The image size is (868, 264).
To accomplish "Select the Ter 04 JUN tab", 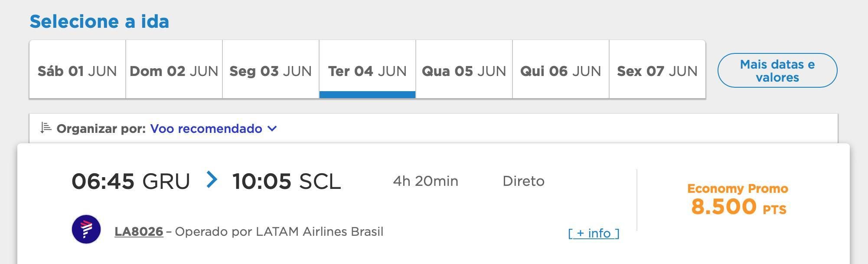I will (x=367, y=71).
